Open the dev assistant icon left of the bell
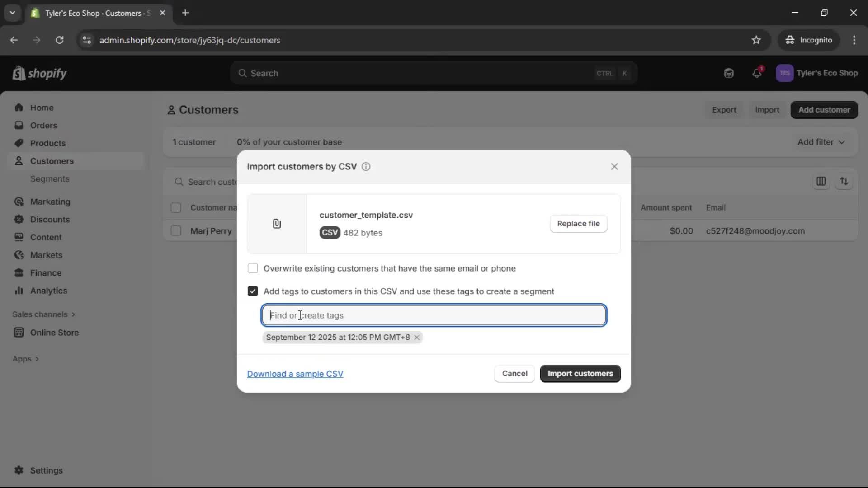This screenshot has height=488, width=868. (728, 73)
